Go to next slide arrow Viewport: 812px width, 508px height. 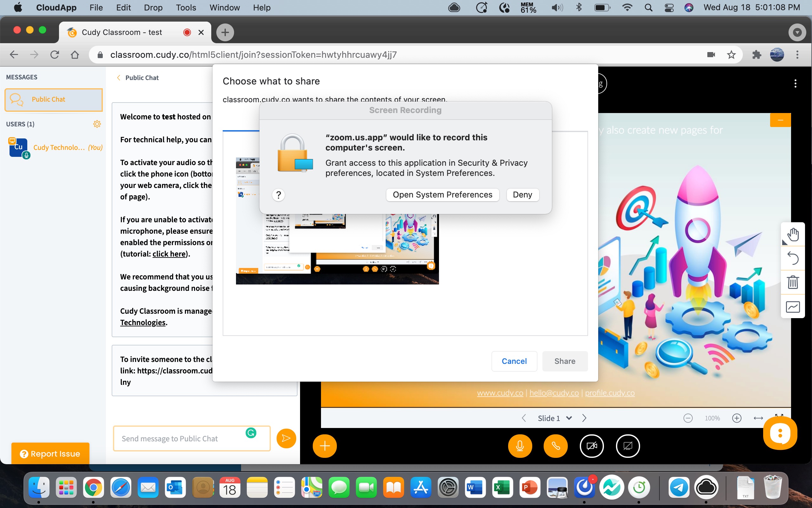coord(584,418)
